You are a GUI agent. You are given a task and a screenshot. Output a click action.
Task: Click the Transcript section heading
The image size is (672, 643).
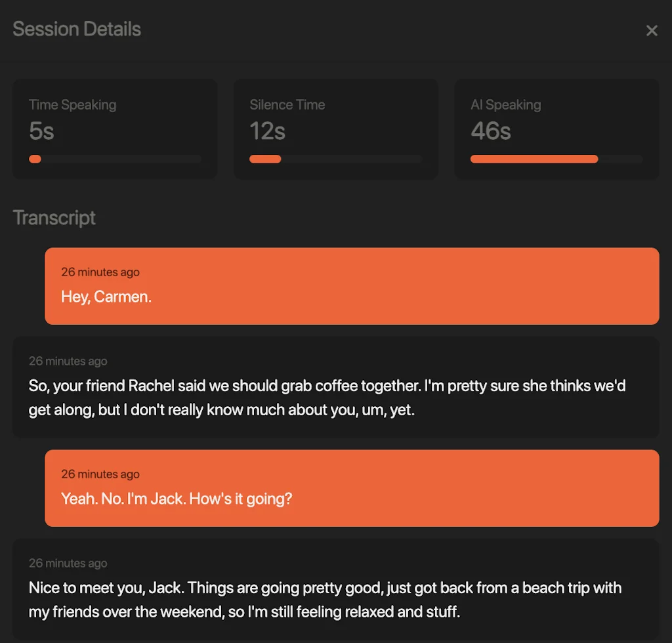tap(54, 217)
